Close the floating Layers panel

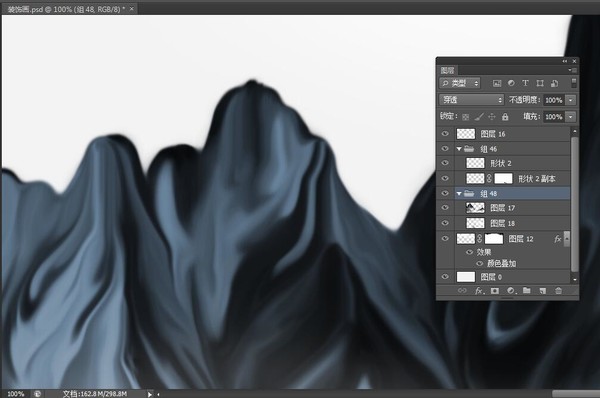(x=574, y=61)
